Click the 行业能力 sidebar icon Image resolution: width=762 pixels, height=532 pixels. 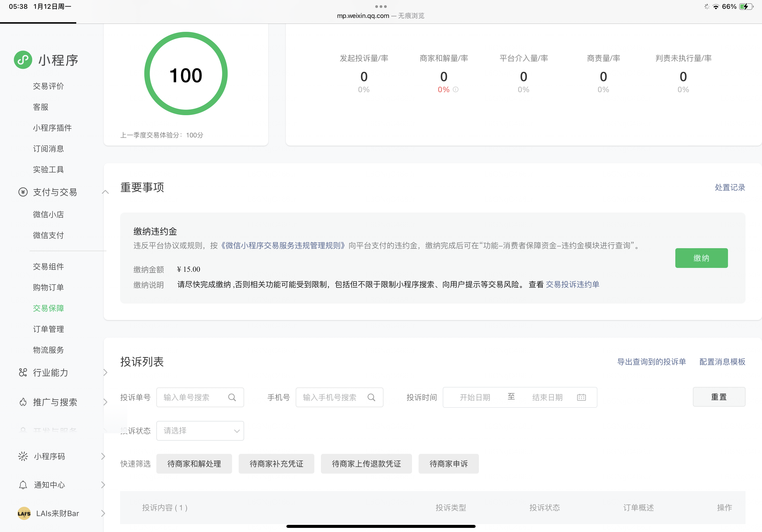pyautogui.click(x=23, y=372)
